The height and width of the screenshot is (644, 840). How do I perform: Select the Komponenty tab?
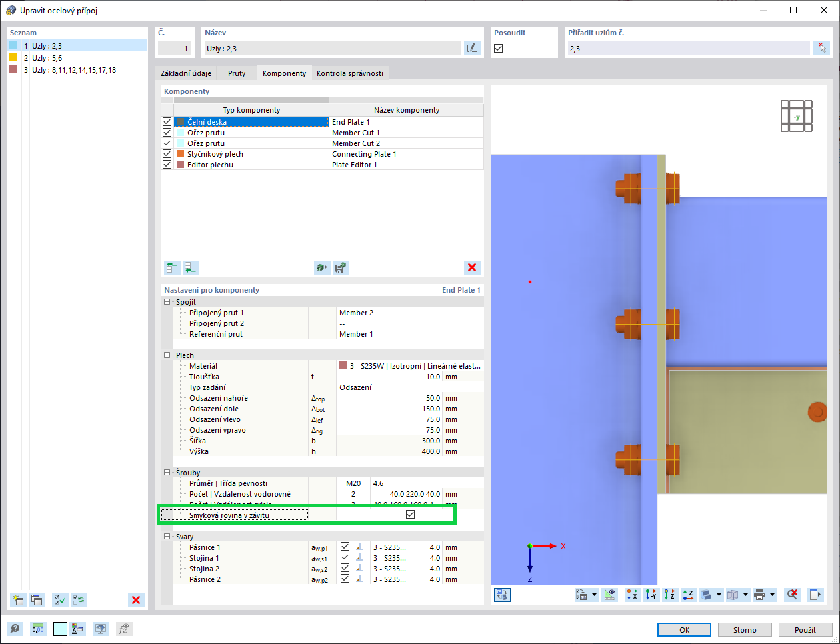[x=284, y=73]
